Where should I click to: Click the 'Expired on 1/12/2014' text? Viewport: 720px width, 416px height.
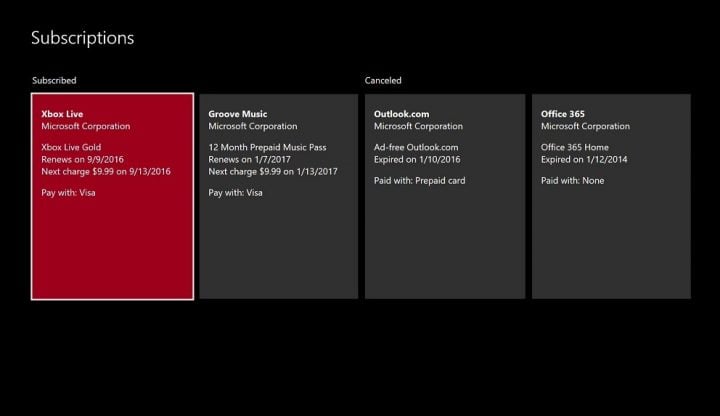pyautogui.click(x=586, y=159)
